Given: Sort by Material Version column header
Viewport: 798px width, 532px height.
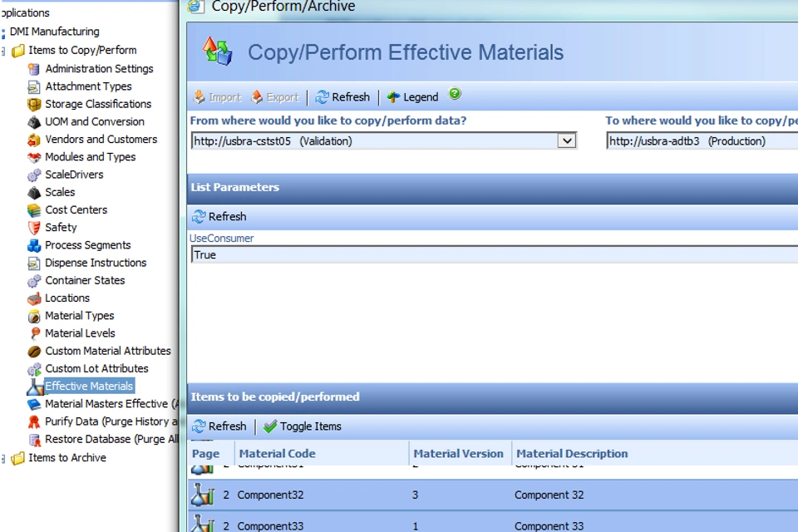Looking at the screenshot, I should coord(459,453).
